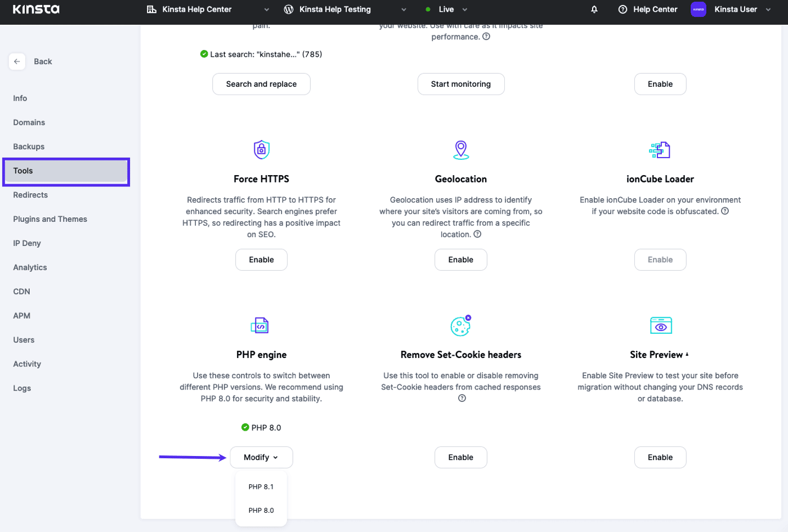This screenshot has width=788, height=532.
Task: Select PHP 8.1 from the version list
Action: (261, 486)
